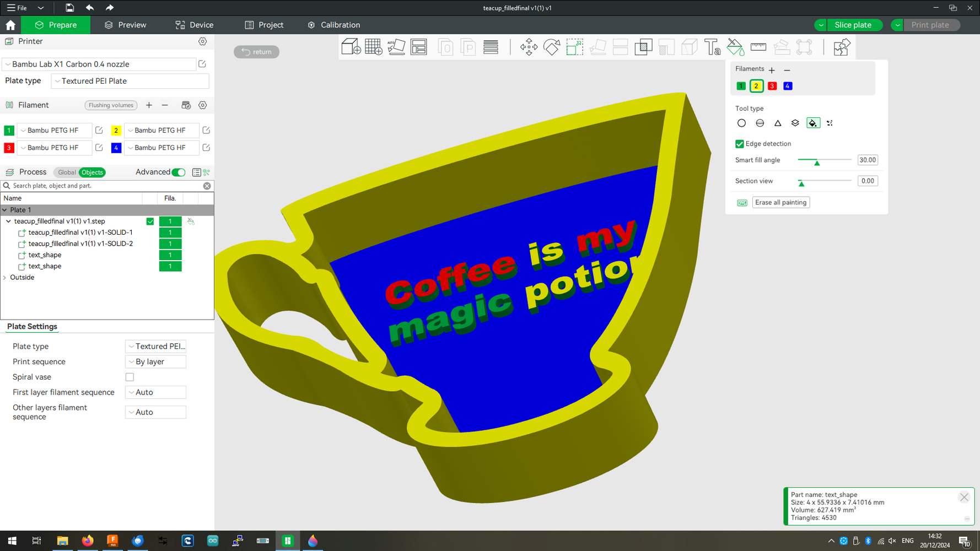The width and height of the screenshot is (980, 551).
Task: Click the Arrange all objects icon
Action: point(419,47)
